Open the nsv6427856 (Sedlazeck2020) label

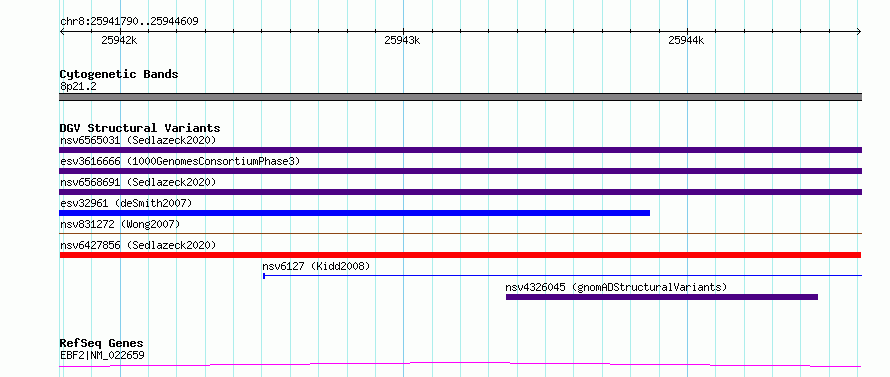point(138,245)
